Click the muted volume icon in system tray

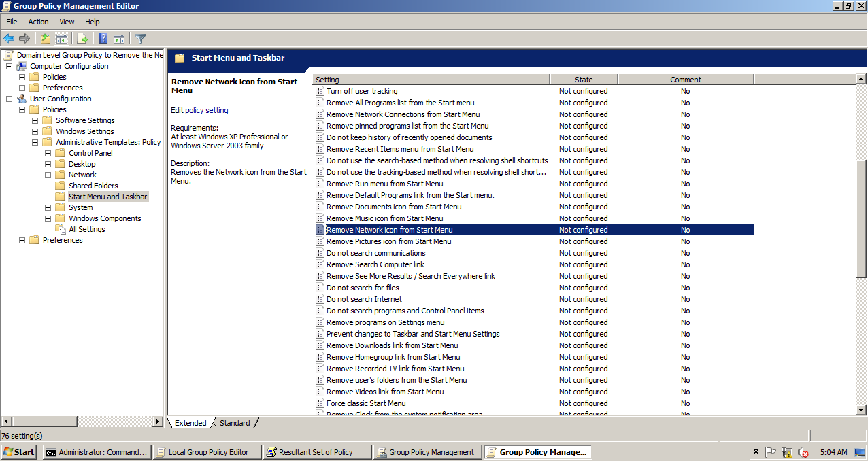[x=803, y=451]
